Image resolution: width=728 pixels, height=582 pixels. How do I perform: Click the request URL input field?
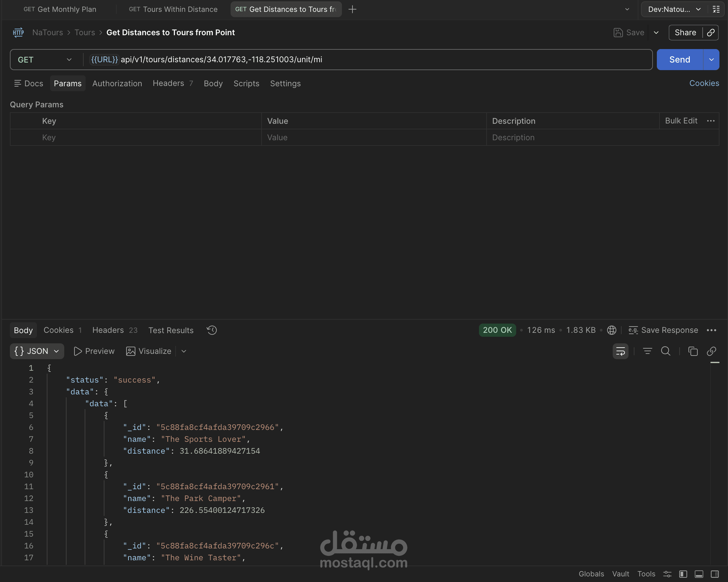(372, 60)
